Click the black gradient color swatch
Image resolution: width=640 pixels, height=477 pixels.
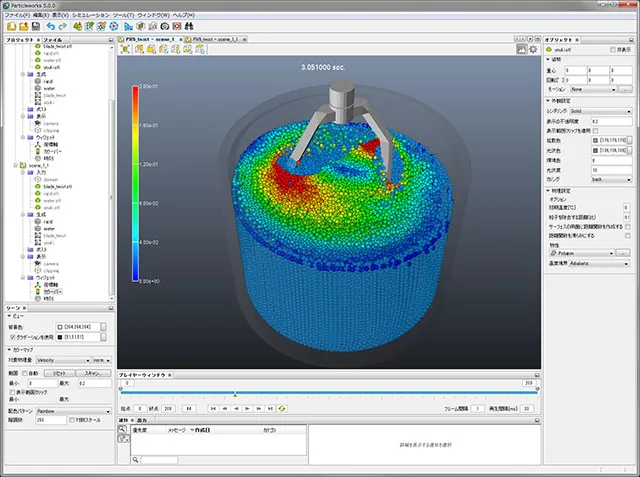point(60,337)
